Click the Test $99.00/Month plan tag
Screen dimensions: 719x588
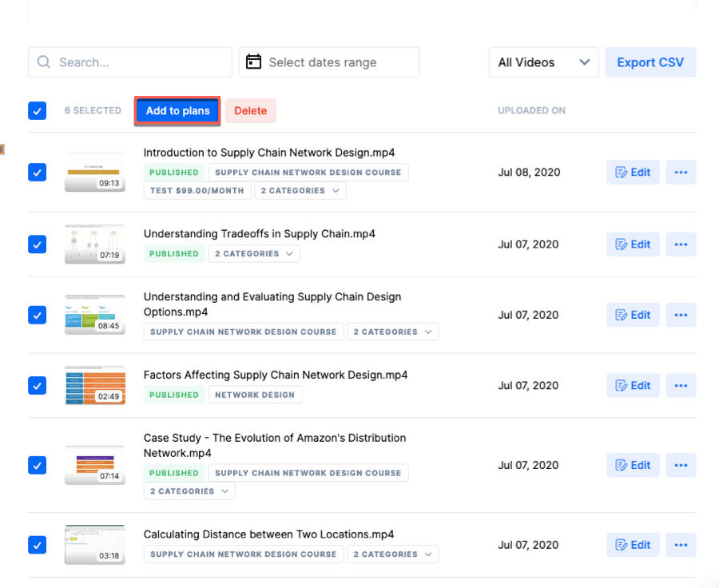(197, 191)
